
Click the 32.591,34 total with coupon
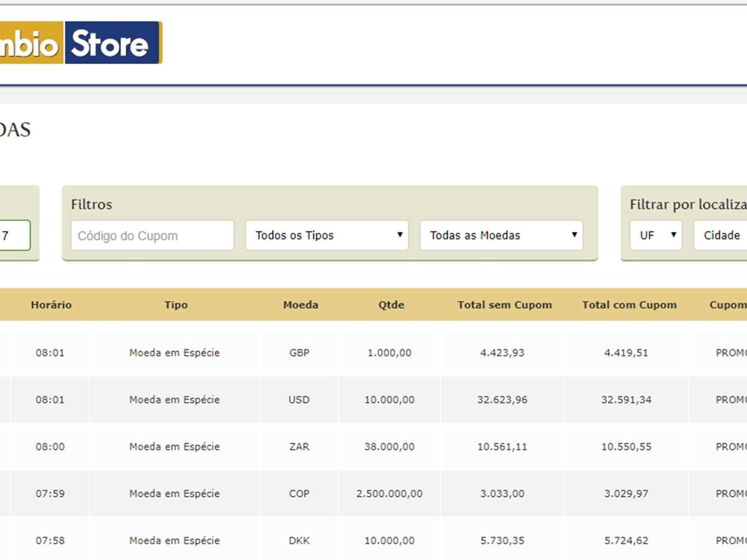tap(626, 399)
